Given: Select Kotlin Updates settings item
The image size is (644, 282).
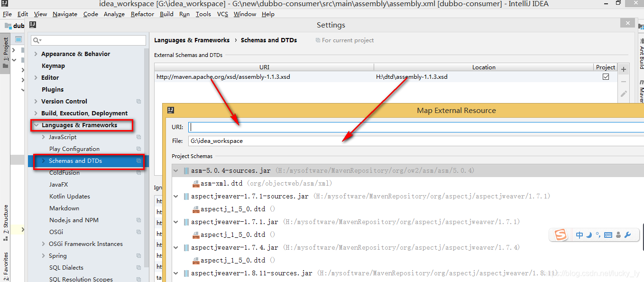Looking at the screenshot, I should (x=70, y=197).
